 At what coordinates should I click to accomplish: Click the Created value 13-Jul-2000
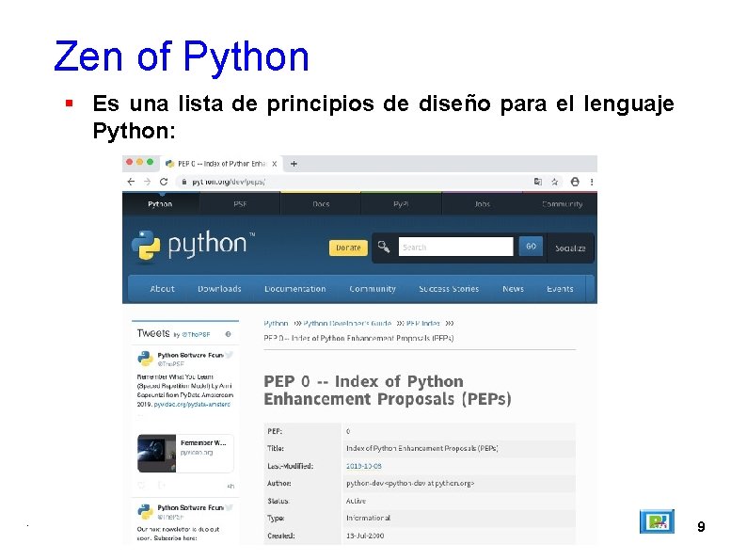point(365,536)
